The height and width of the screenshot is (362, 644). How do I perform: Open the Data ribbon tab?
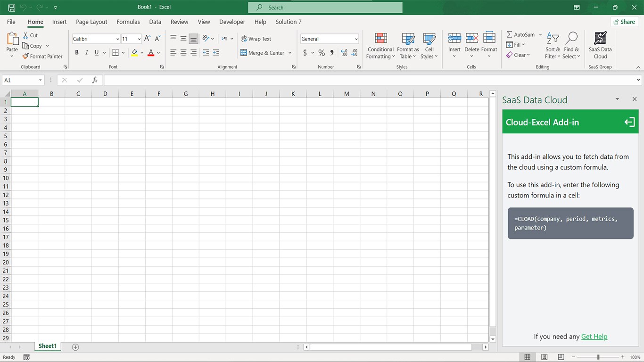[x=155, y=22]
